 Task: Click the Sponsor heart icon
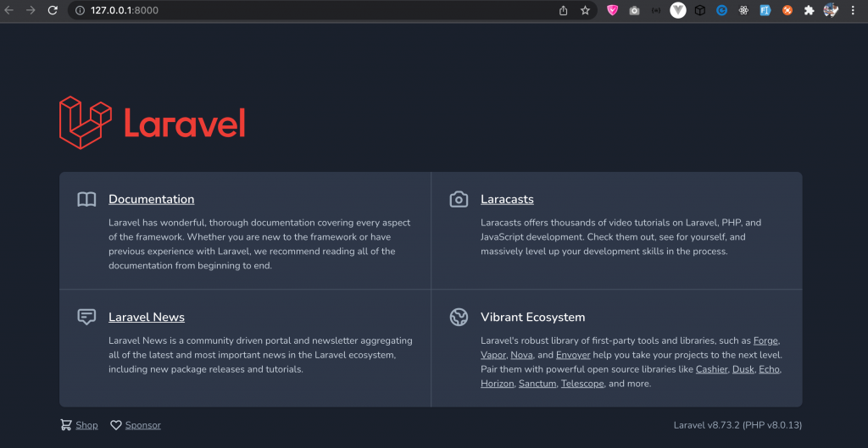tap(115, 425)
